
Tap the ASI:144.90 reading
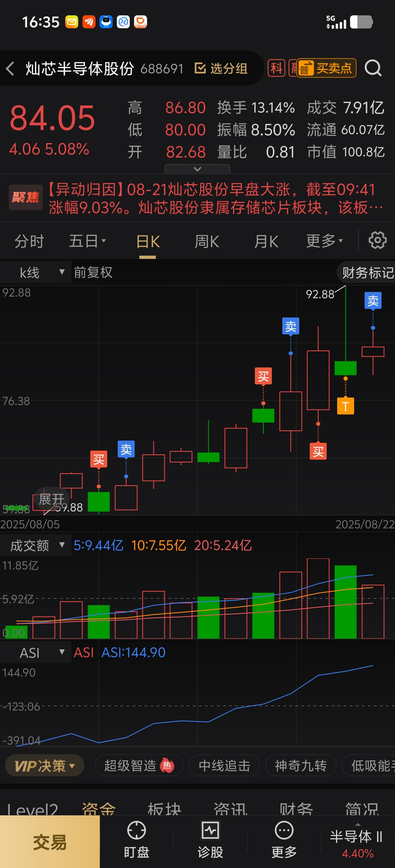(134, 653)
